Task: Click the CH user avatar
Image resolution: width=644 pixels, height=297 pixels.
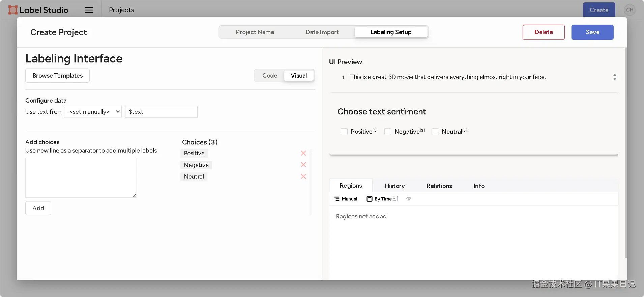Action: tap(630, 10)
